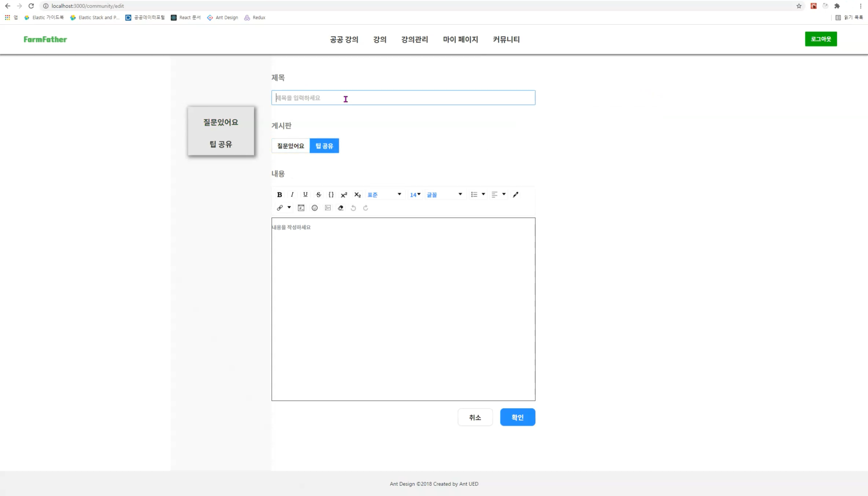Viewport: 868px width, 496px height.
Task: Click the embedded media icon
Action: coord(301,208)
